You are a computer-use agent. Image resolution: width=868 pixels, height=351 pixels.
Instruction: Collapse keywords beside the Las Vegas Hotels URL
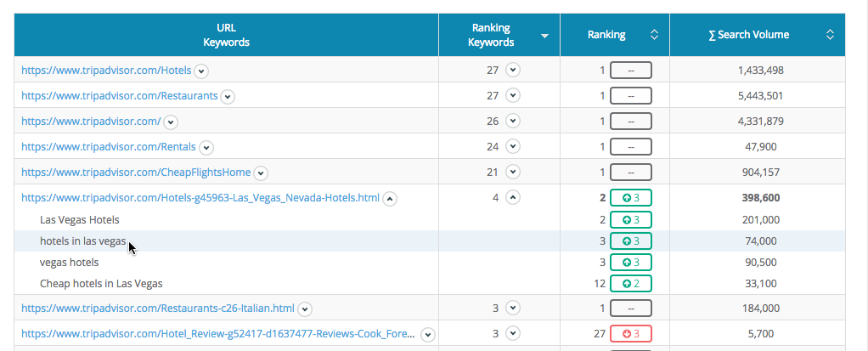(391, 199)
